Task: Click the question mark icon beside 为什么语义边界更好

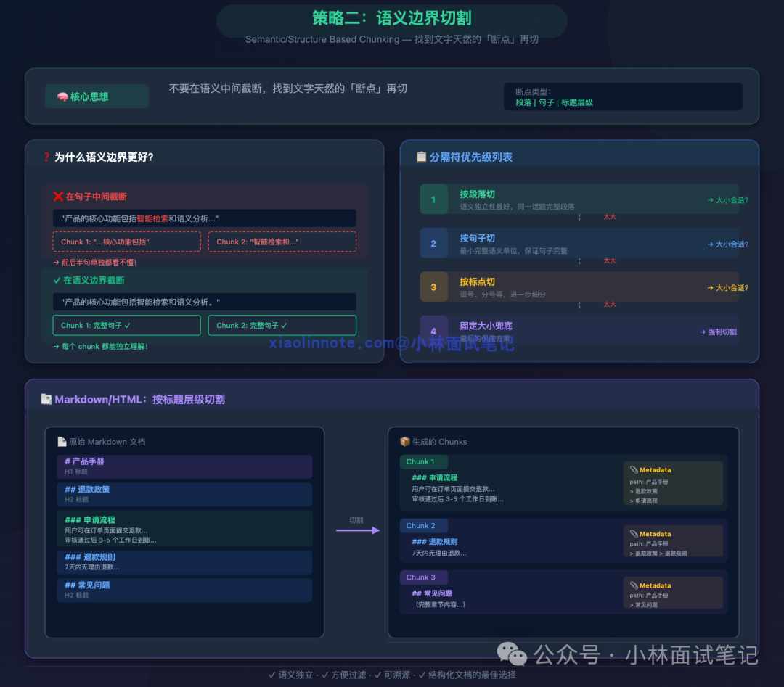Action: [46, 156]
